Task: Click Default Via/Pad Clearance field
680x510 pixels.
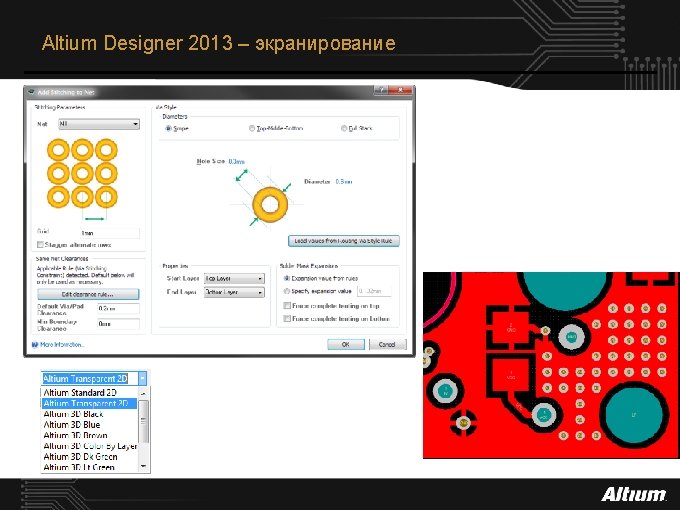Action: 118,309
